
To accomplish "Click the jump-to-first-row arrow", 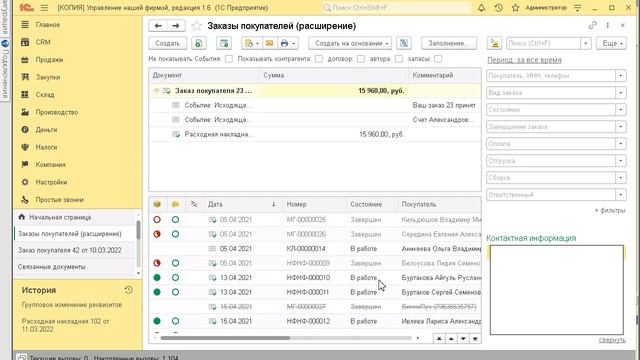I will tap(439, 339).
